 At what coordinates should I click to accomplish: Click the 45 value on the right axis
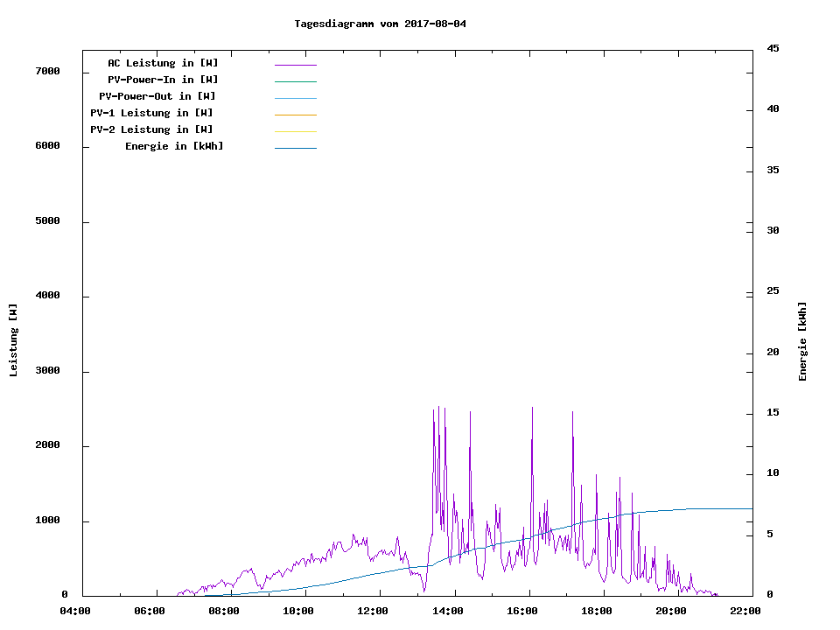coord(773,48)
